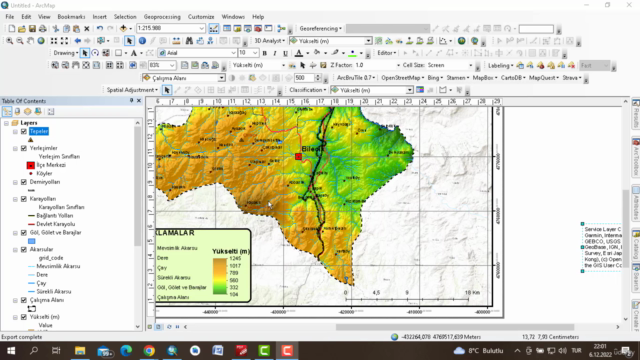The image size is (640, 360).
Task: Toggle Italic in the Drawing toolbar
Action: click(x=275, y=53)
